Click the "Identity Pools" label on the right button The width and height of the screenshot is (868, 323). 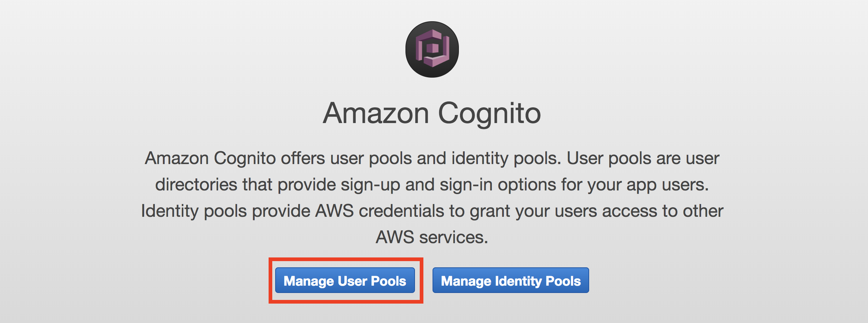click(538, 281)
